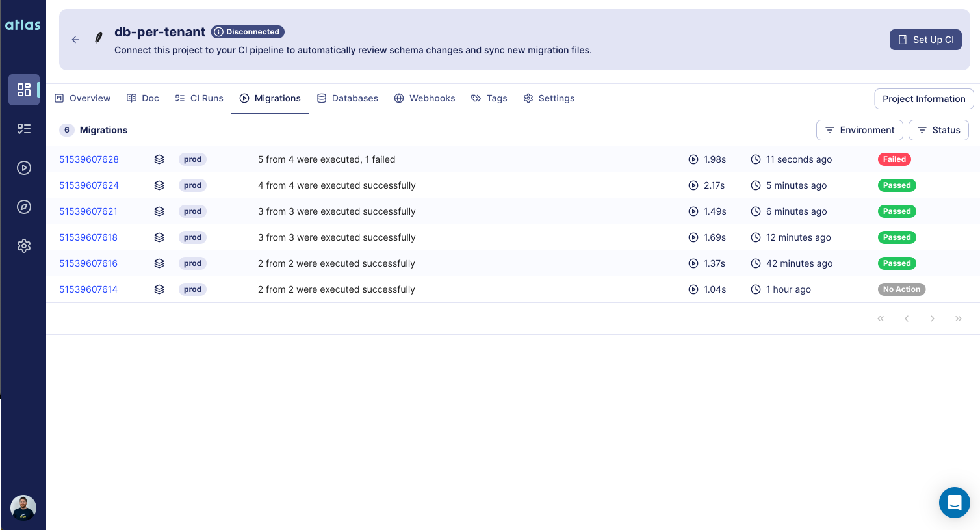
Task: Click the atlas logo at top left
Action: point(23,25)
